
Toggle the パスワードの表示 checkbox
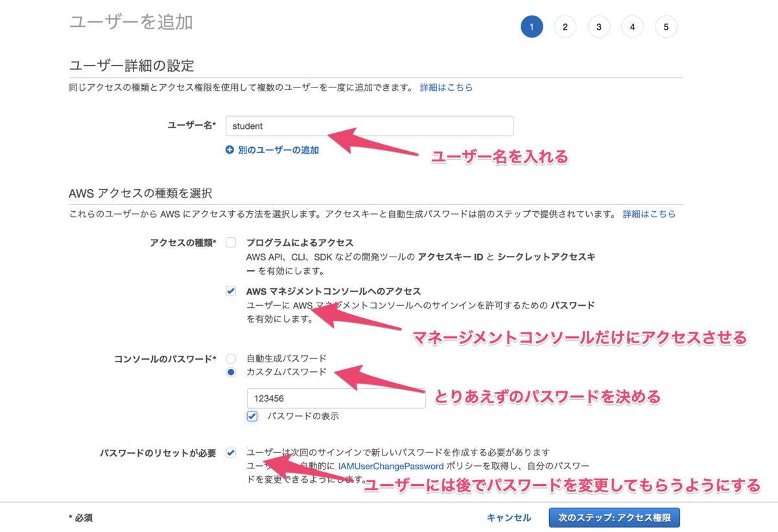252,416
